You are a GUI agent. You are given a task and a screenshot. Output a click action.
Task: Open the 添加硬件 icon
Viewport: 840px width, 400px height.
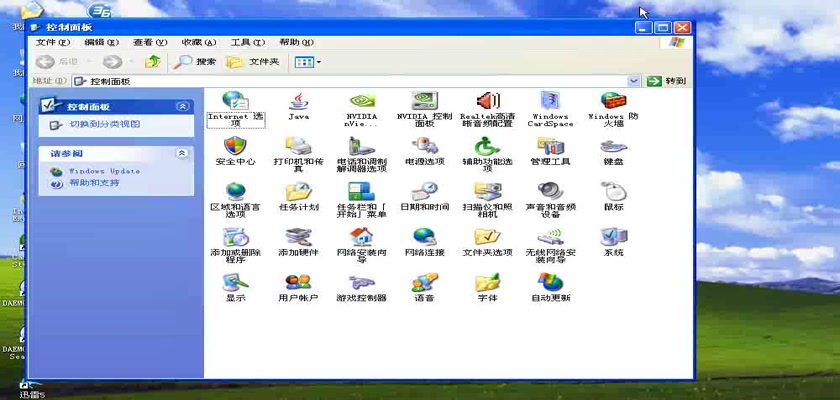298,237
